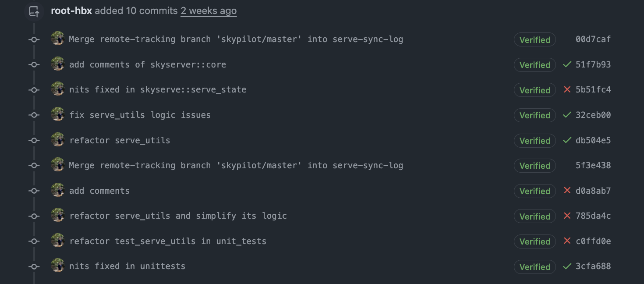644x284 pixels.
Task: Click Verified badge for 'refactor serve_utils' commit
Action: [534, 141]
